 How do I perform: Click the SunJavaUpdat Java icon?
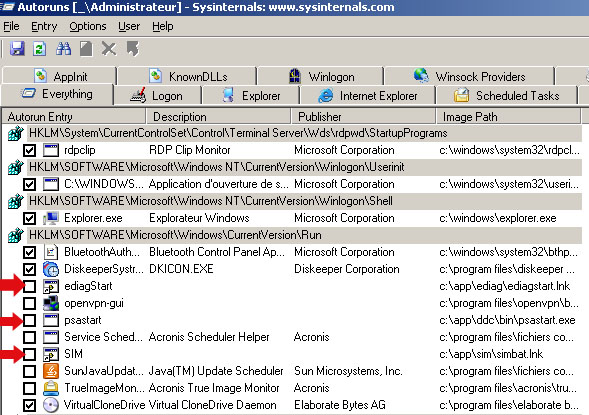click(51, 371)
